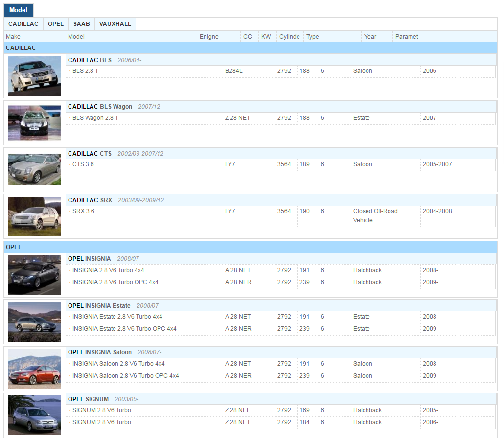Select the CADILLAC CTS model heading

click(x=90, y=154)
